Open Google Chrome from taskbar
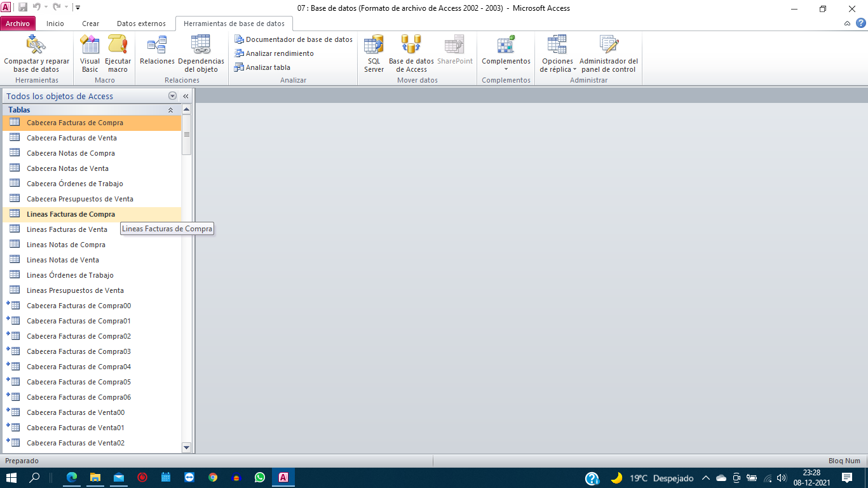Screen dimensions: 868x488 click(212, 477)
